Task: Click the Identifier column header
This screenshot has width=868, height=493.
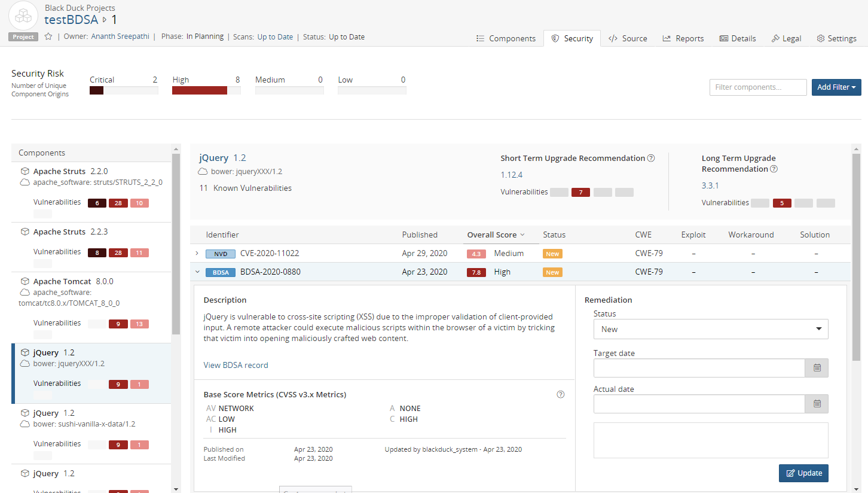Action: tap(222, 235)
